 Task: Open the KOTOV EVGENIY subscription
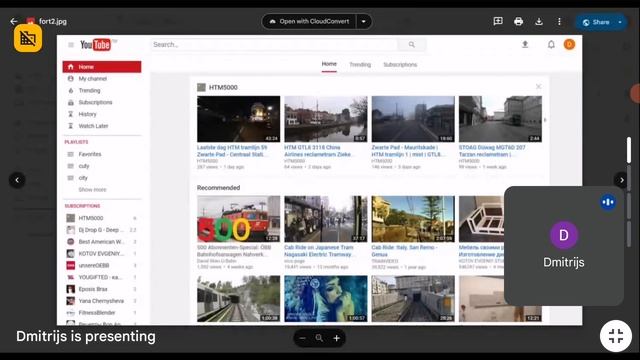(102, 253)
